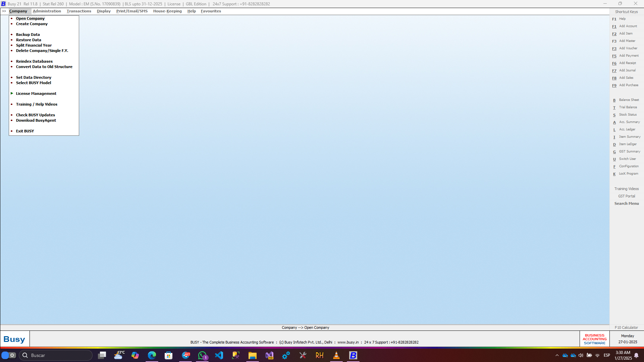This screenshot has width=644, height=362.
Task: Open WhatsApp from the taskbar
Action: click(202, 355)
